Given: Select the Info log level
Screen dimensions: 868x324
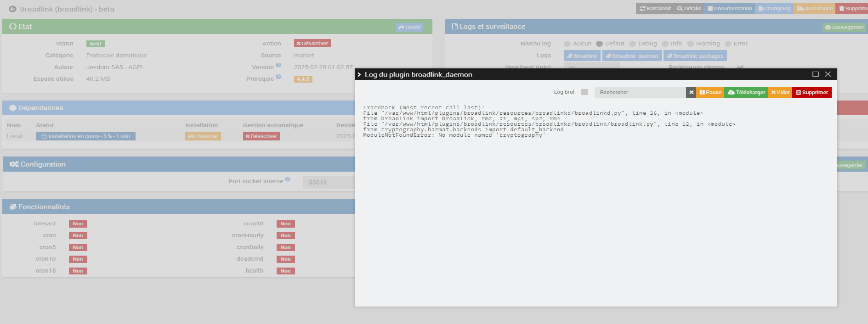Looking at the screenshot, I should tap(665, 44).
